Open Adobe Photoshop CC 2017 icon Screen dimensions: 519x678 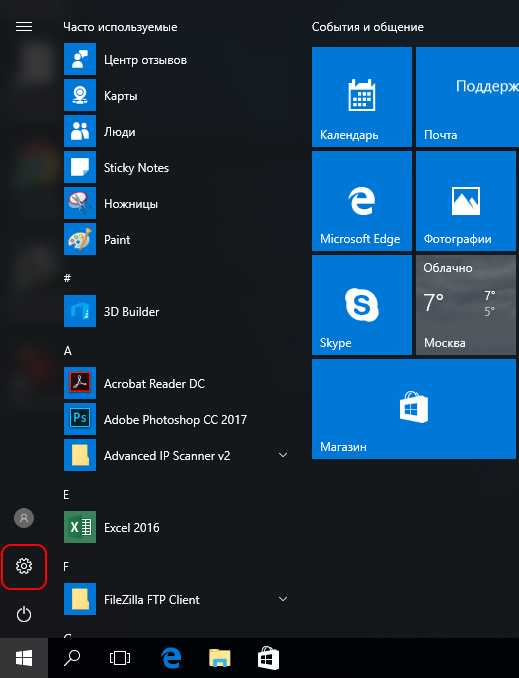click(x=80, y=419)
